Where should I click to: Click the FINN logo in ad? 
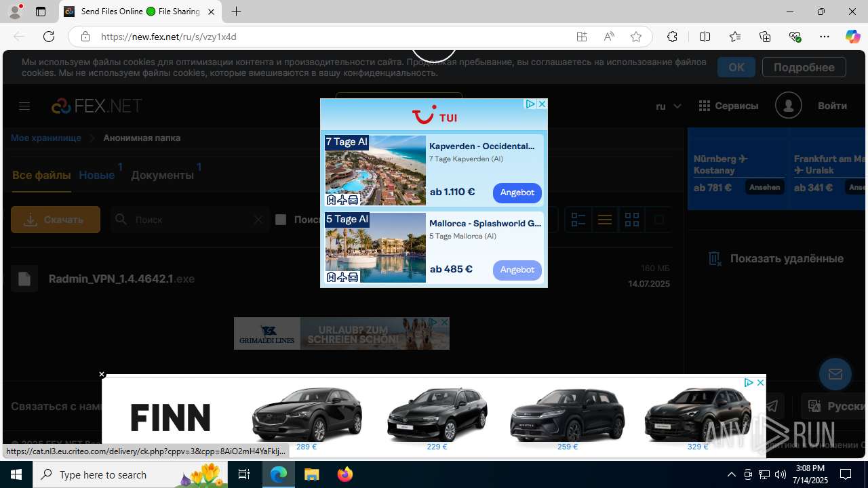[x=170, y=417]
